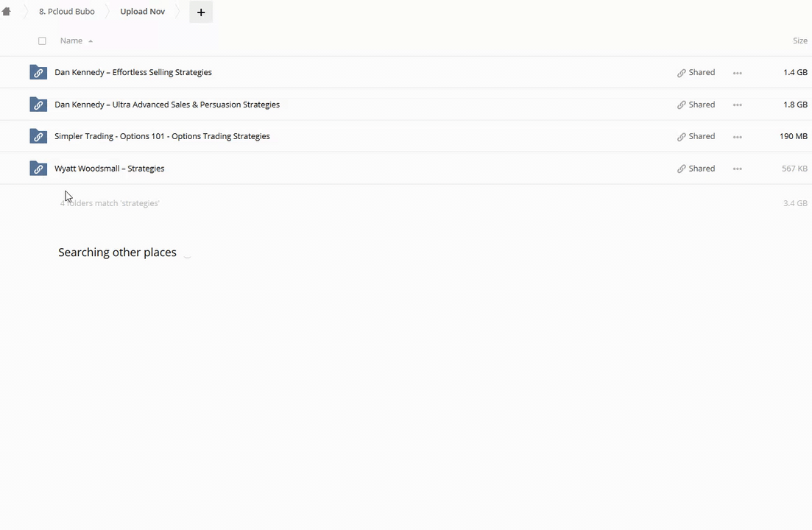Click Shared link on Simpler Trading row
Viewport: 812px width, 530px height.
coord(696,136)
